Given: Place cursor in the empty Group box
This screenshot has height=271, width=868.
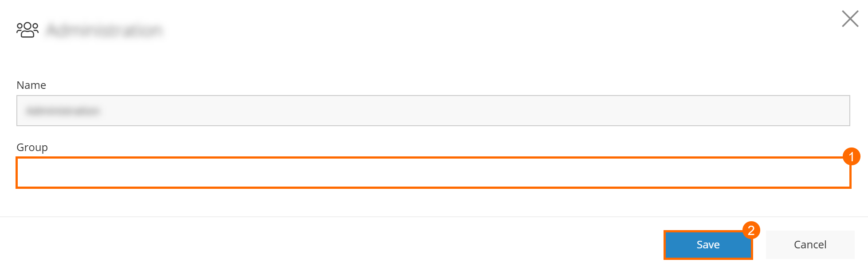Looking at the screenshot, I should (x=433, y=173).
